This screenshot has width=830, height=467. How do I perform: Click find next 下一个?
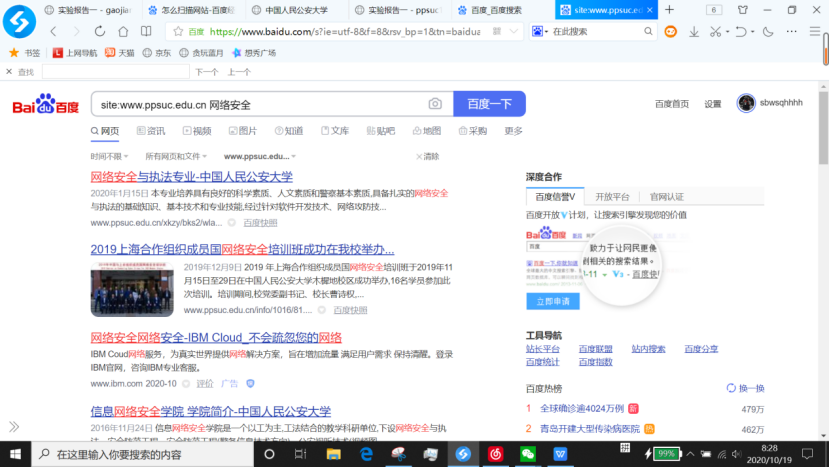click(206, 72)
